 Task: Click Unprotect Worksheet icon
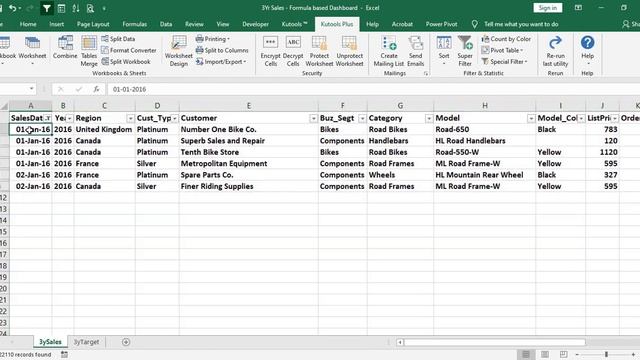[349, 51]
